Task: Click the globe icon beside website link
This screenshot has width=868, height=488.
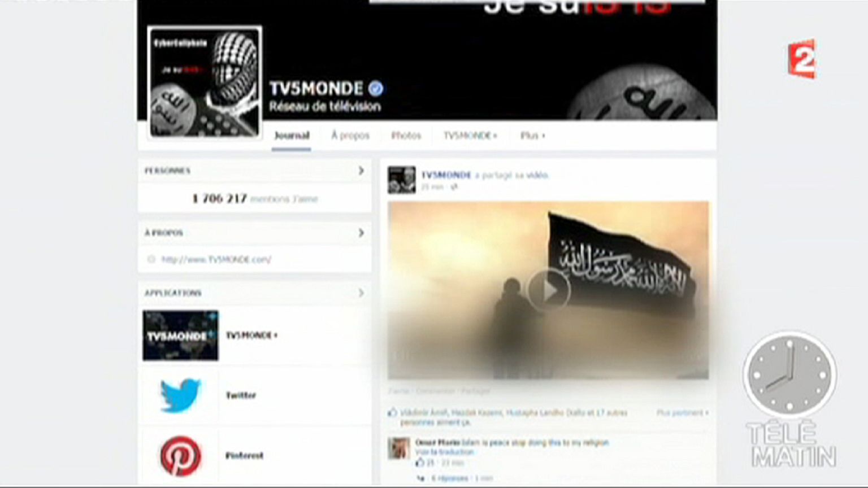Action: coord(151,259)
